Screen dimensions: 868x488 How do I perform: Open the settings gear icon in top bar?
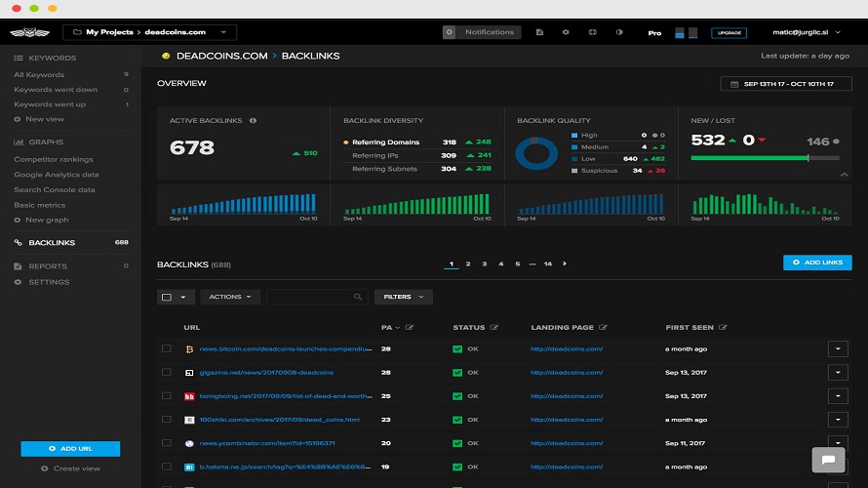click(x=566, y=32)
